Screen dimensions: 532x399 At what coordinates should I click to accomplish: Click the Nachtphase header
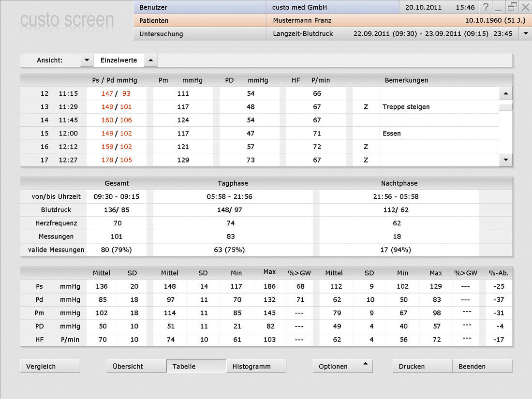point(399,183)
